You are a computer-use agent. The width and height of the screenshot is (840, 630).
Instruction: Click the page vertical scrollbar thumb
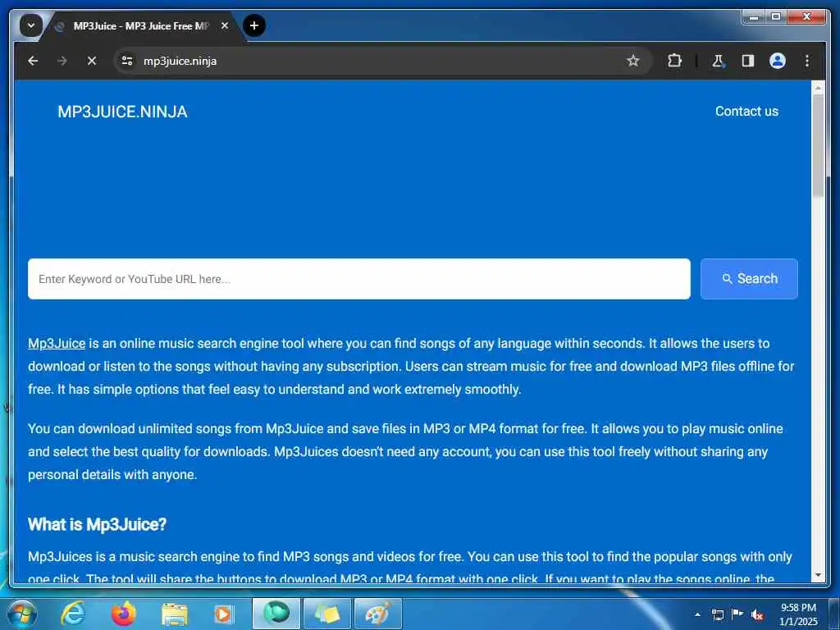[818, 144]
